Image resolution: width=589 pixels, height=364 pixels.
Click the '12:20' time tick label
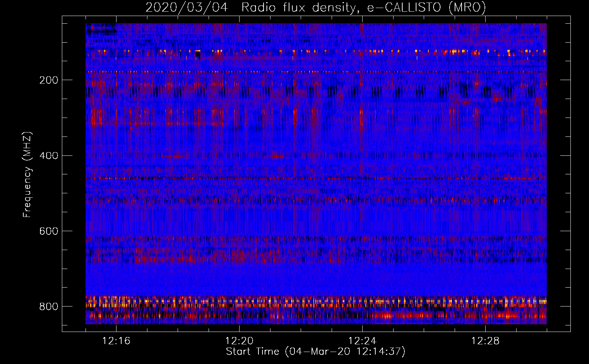pos(239,341)
